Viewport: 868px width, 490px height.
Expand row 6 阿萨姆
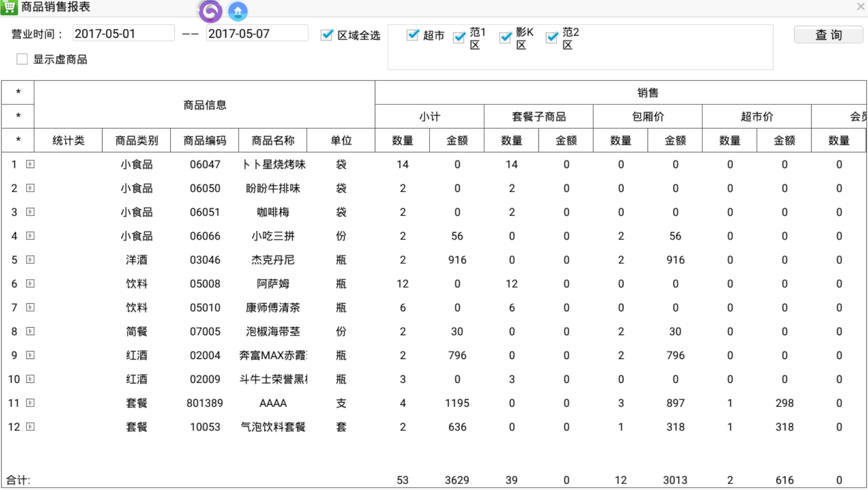(30, 283)
